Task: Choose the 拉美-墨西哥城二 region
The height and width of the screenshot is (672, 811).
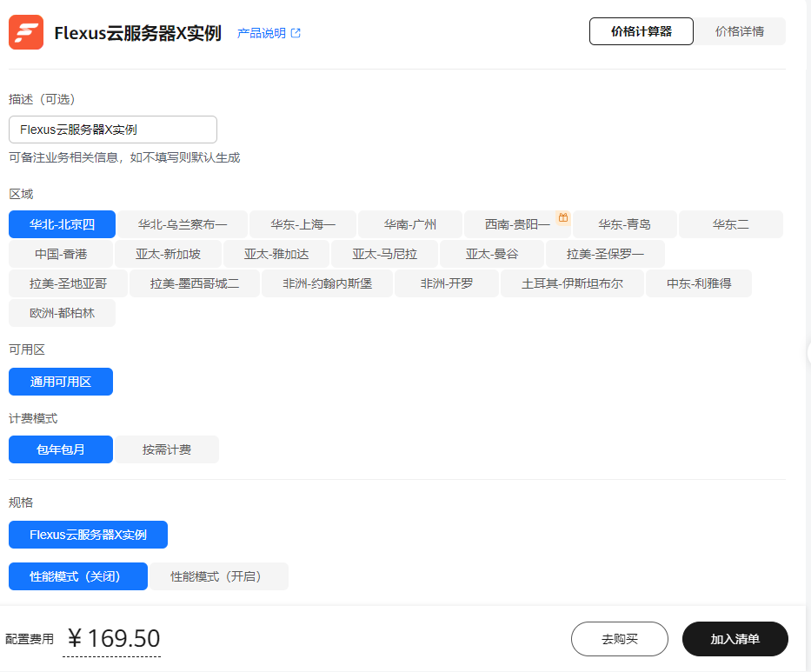Action: point(195,283)
